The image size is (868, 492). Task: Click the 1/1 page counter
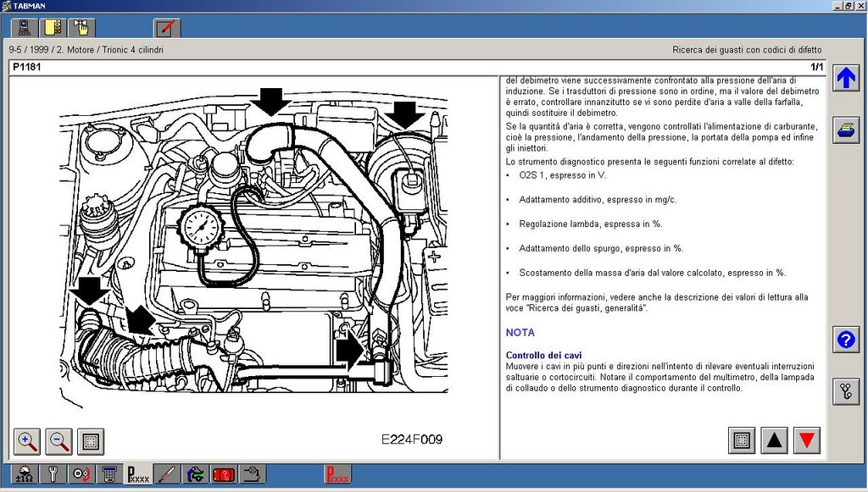coord(816,67)
